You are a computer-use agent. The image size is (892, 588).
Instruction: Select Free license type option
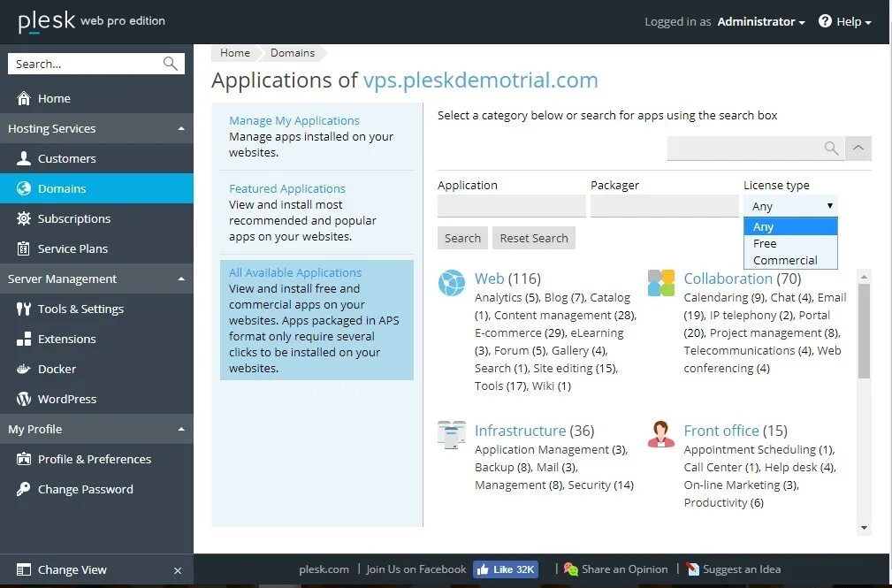(790, 244)
